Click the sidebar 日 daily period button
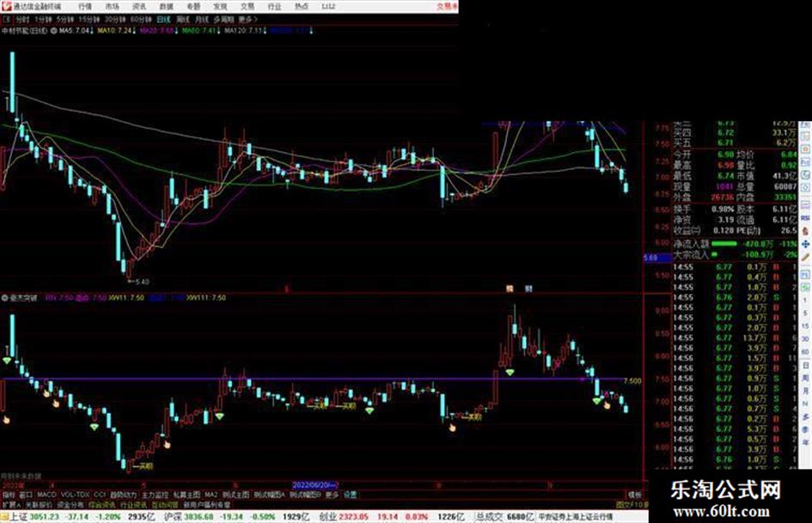 pos(805,365)
